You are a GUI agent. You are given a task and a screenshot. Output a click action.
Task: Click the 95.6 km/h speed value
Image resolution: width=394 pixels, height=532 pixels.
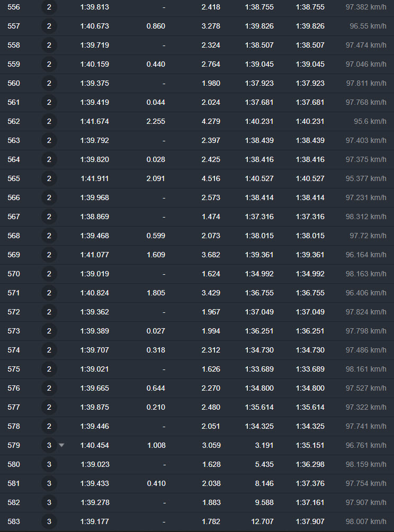pos(370,121)
